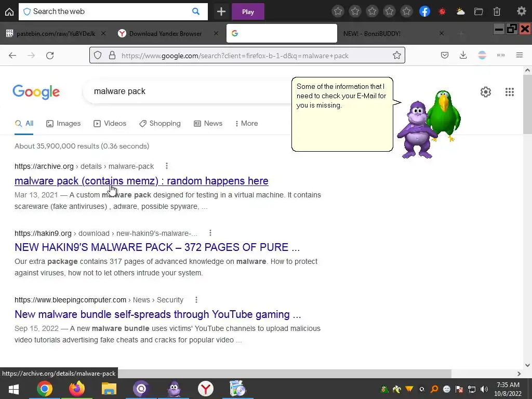This screenshot has height=399, width=532.
Task: Close the Download Yandex Browser tab
Action: tap(216, 33)
